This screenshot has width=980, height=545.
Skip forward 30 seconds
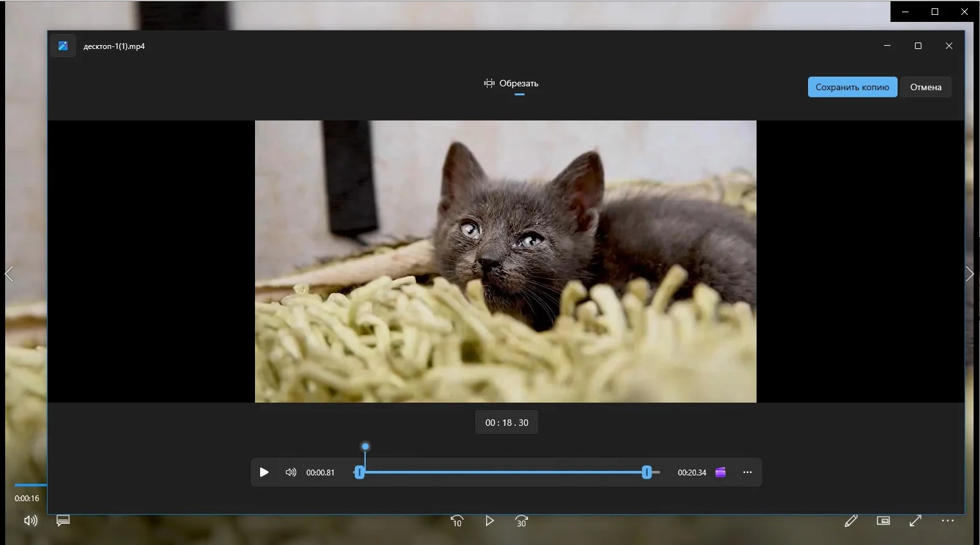(521, 521)
